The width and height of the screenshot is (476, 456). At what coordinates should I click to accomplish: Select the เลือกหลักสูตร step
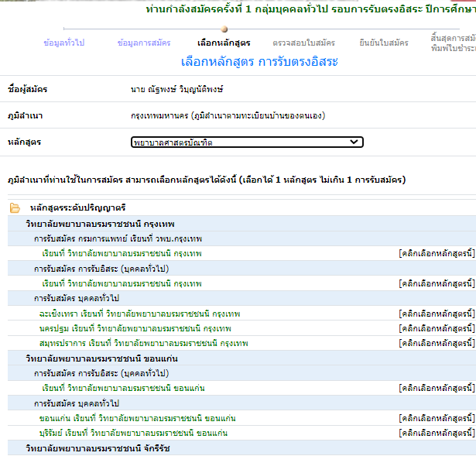point(224,43)
